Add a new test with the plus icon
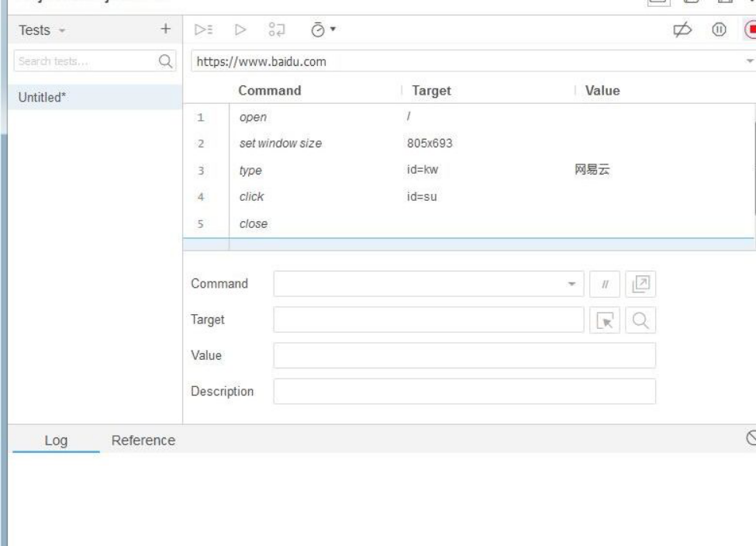The width and height of the screenshot is (756, 546). (x=164, y=29)
